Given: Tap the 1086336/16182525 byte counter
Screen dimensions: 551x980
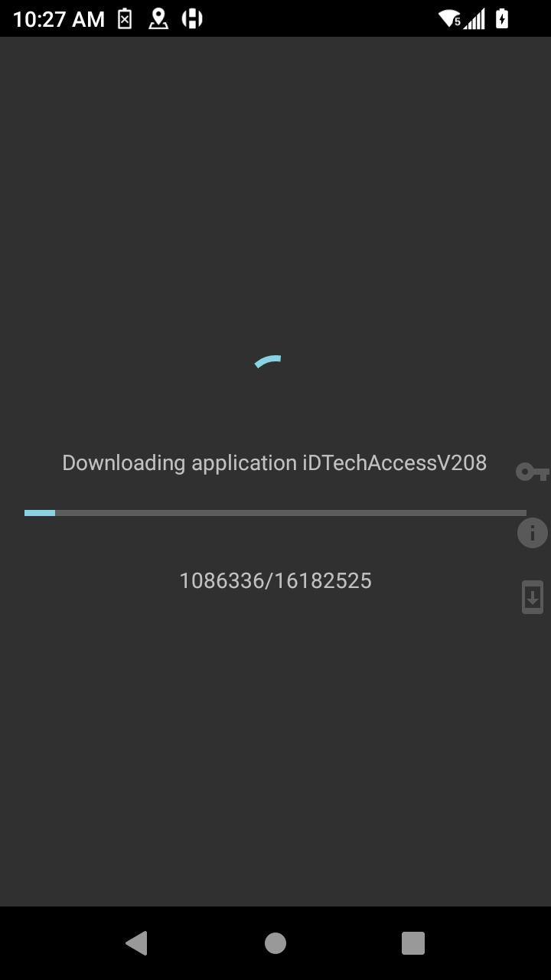Looking at the screenshot, I should (x=275, y=581).
